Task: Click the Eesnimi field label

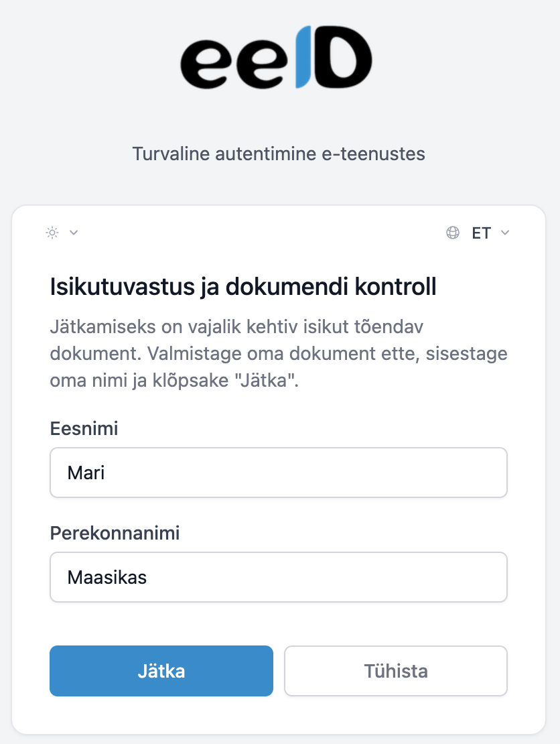Action: (x=84, y=428)
